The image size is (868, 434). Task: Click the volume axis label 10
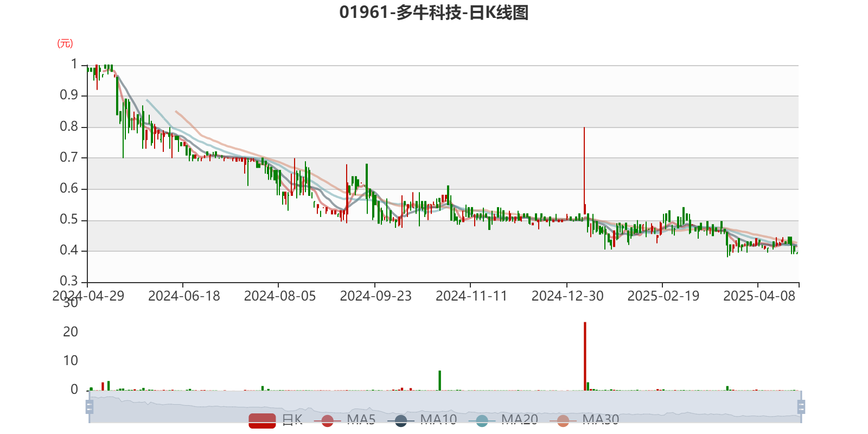[71, 360]
